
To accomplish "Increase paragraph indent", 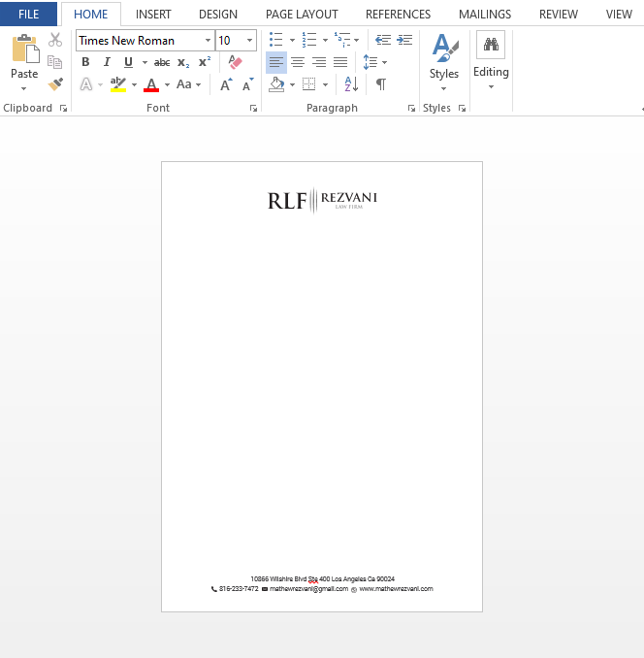I will pyautogui.click(x=404, y=40).
